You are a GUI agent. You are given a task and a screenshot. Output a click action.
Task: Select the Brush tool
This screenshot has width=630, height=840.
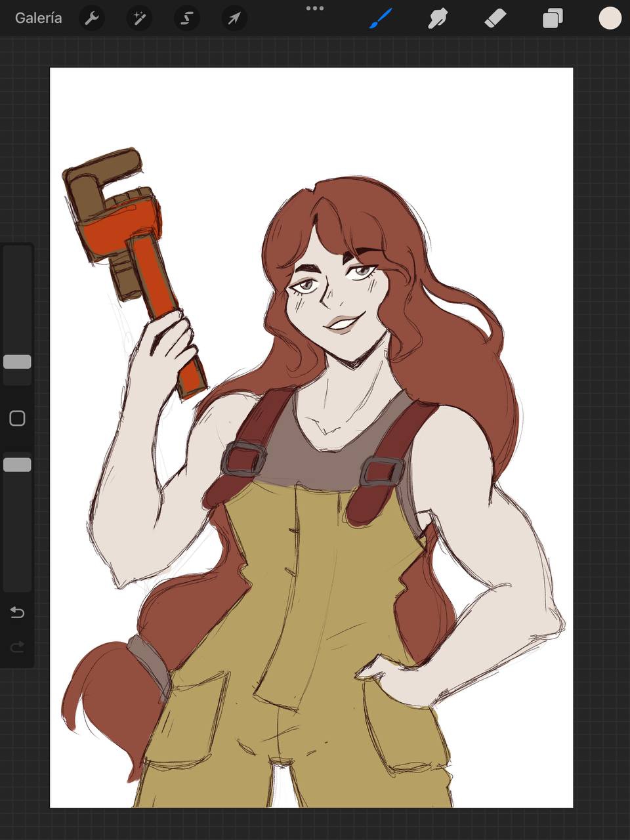(x=381, y=18)
